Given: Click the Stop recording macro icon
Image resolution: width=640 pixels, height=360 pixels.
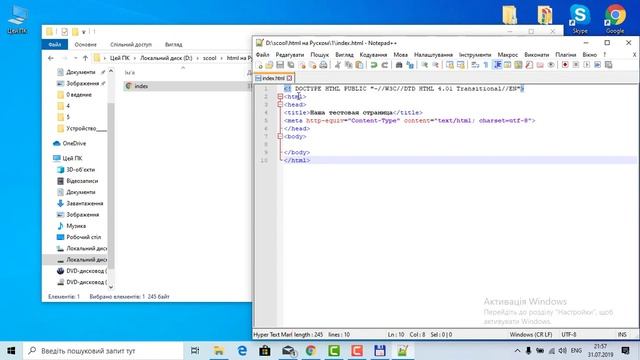Looking at the screenshot, I should tap(576, 65).
